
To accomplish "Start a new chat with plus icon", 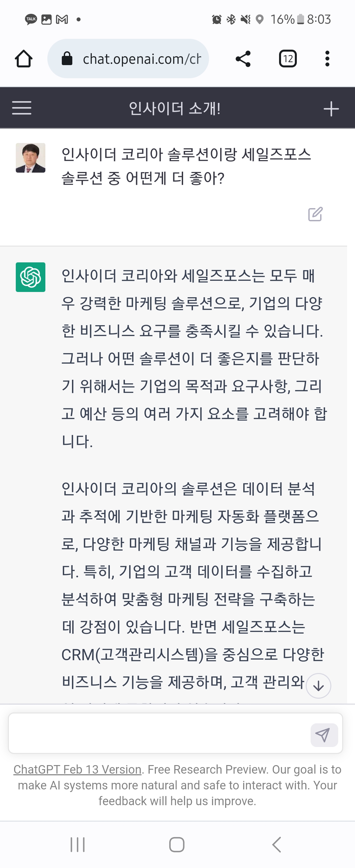I will point(331,109).
